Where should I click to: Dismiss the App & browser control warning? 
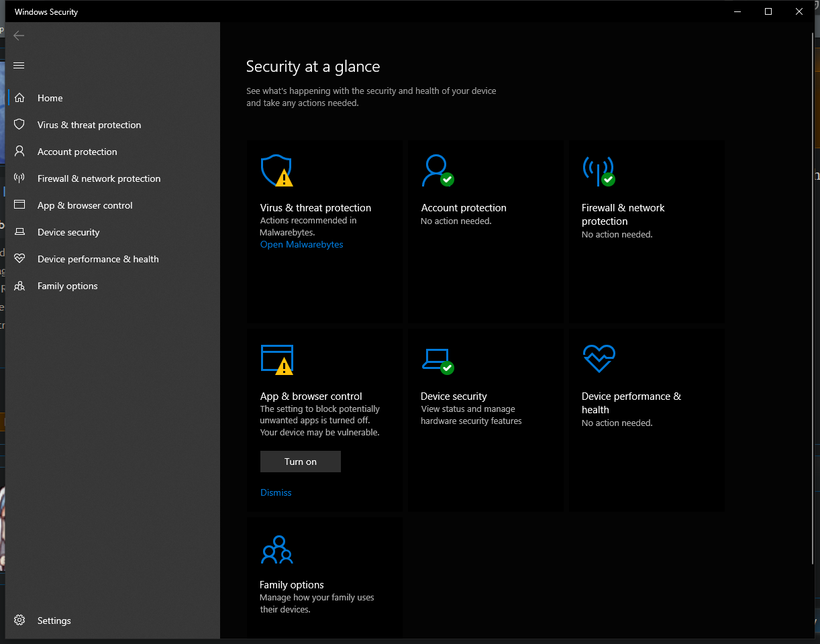[x=276, y=492]
